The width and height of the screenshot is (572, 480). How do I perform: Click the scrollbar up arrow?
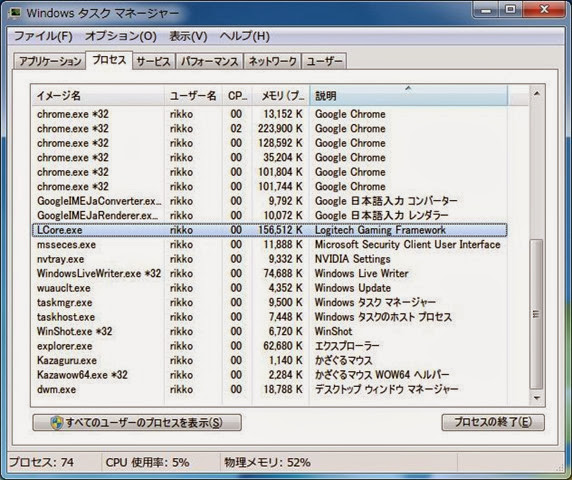pos(537,93)
